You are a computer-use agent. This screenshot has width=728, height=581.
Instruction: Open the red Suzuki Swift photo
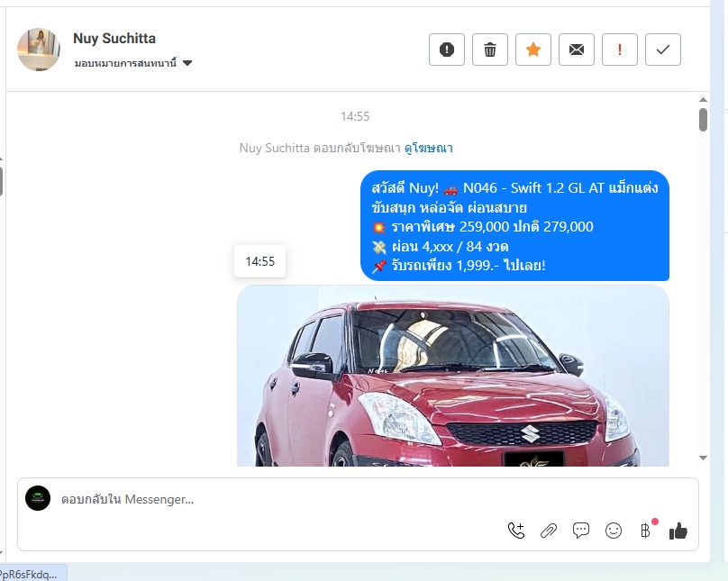[x=452, y=376]
